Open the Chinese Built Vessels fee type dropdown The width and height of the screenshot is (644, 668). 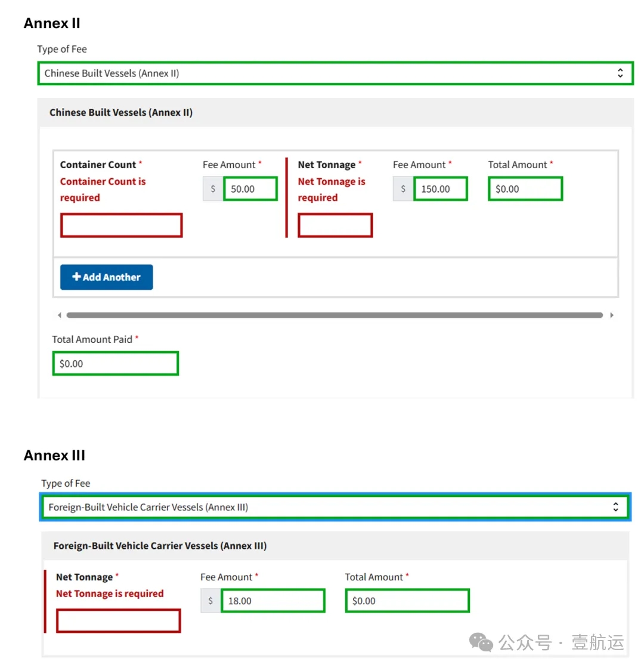point(335,73)
